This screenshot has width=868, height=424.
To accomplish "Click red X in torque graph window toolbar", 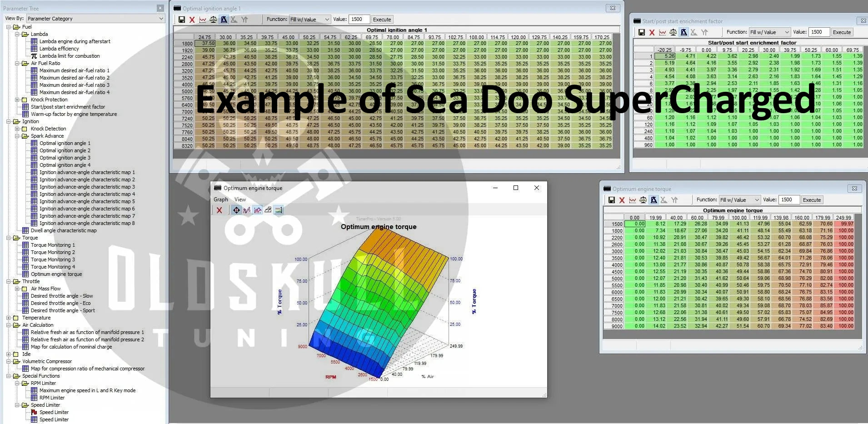I will pos(219,210).
